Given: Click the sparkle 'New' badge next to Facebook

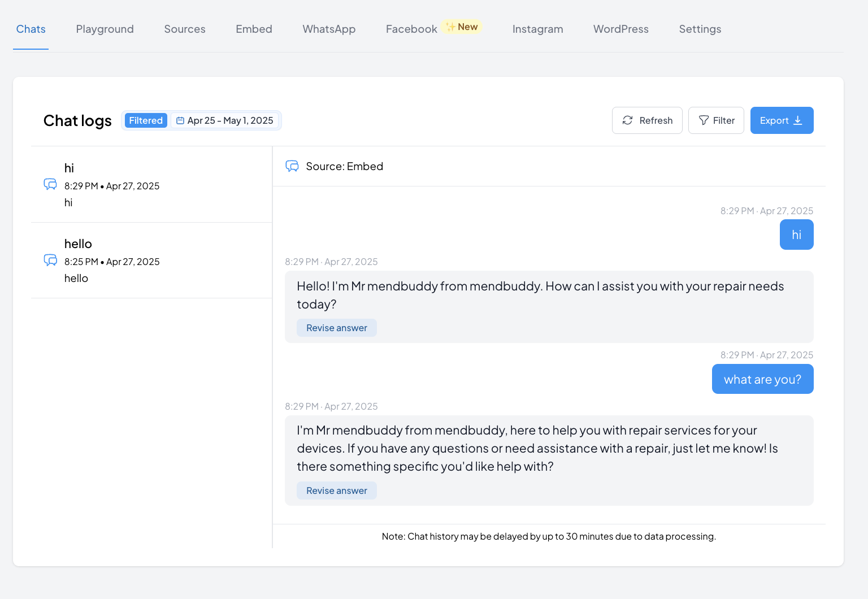Looking at the screenshot, I should 461,26.
